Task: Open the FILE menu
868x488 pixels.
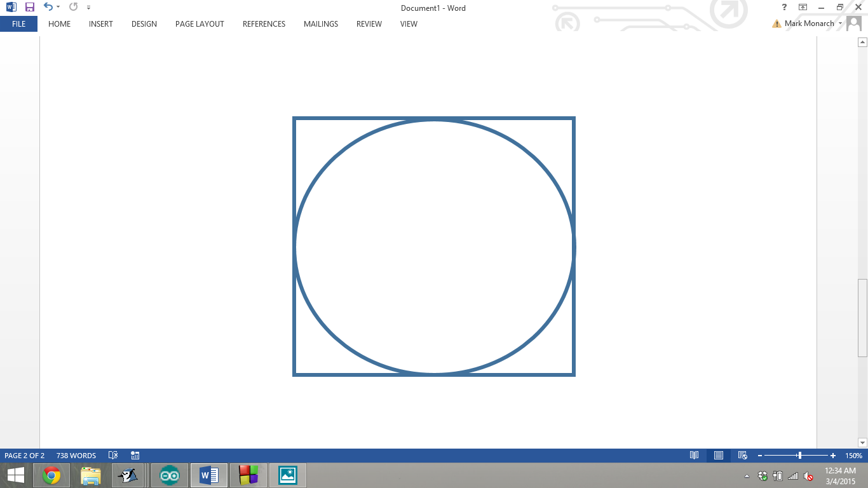Action: click(18, 24)
